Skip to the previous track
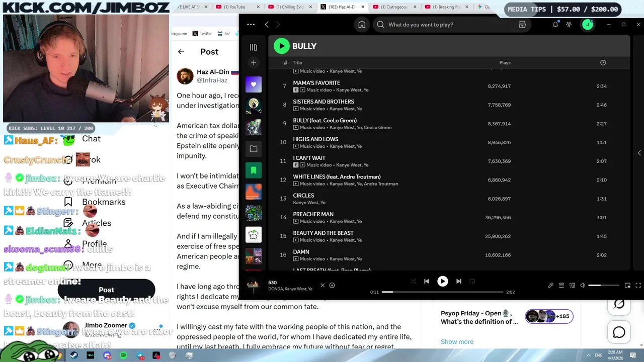644x362 pixels. (x=427, y=282)
